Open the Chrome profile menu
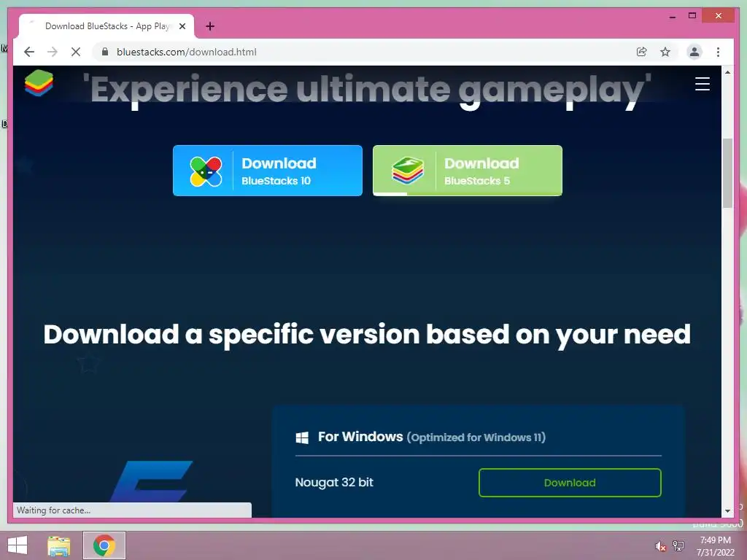 694,52
